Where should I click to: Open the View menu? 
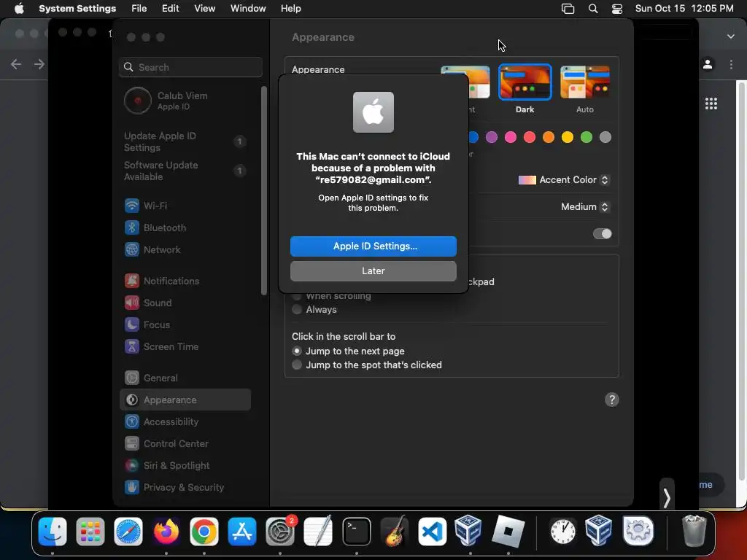click(204, 9)
